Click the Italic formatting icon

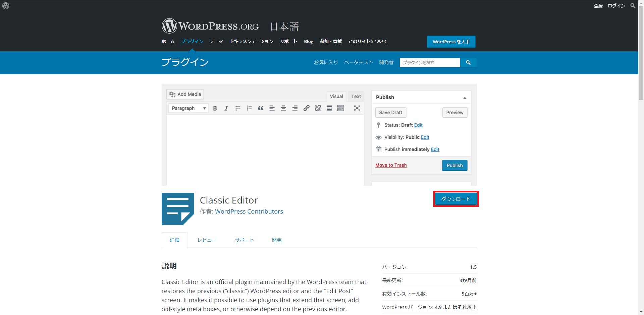point(226,108)
